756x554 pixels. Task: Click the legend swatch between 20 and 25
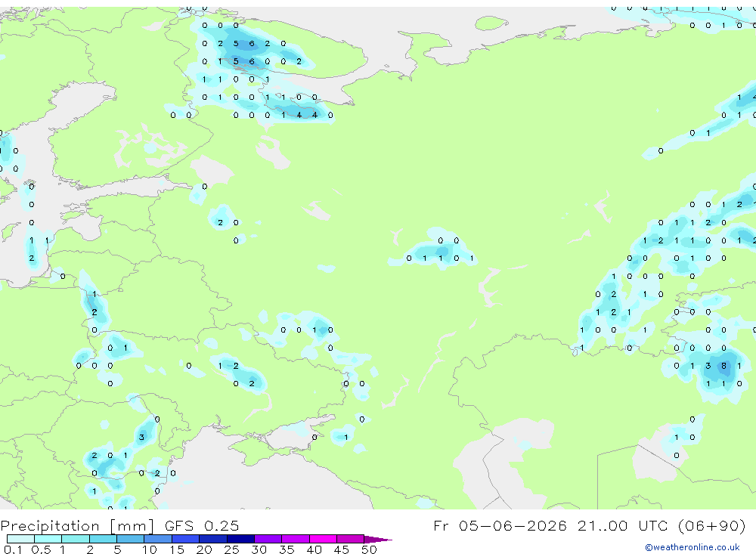(213, 539)
